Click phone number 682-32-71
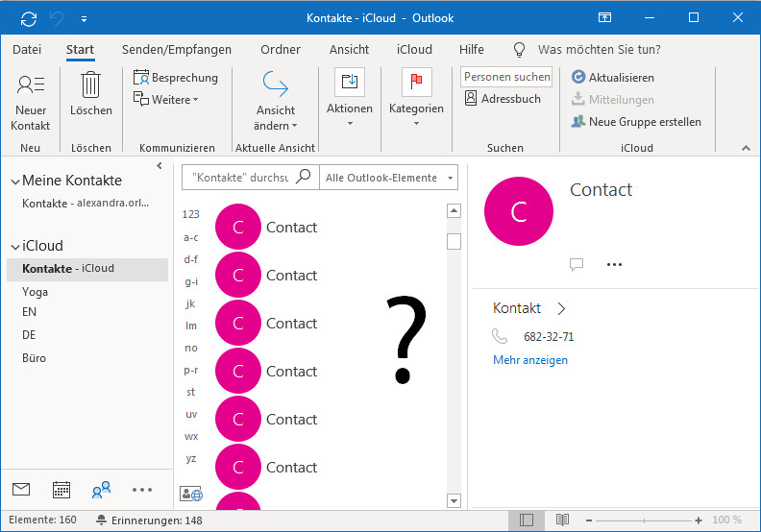This screenshot has width=761, height=532. [549, 336]
